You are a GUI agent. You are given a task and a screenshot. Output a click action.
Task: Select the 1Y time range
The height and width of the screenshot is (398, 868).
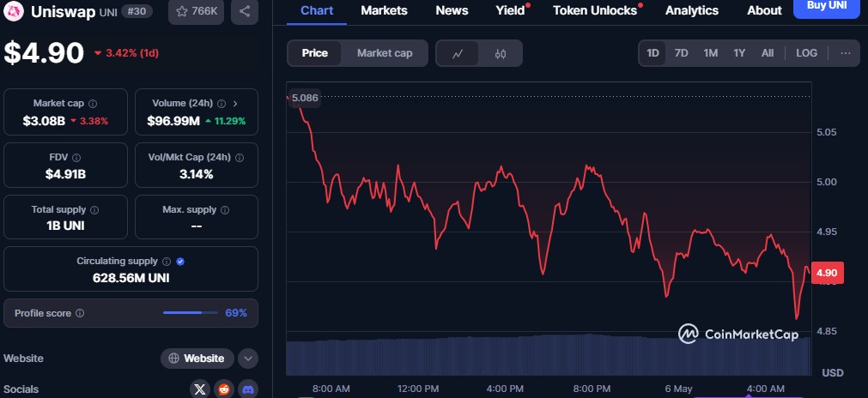click(x=739, y=53)
